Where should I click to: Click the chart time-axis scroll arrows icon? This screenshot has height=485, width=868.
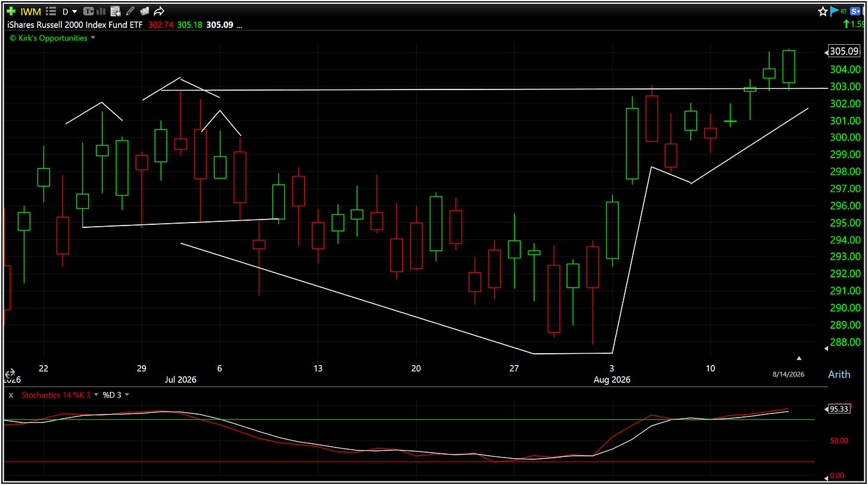[11, 373]
